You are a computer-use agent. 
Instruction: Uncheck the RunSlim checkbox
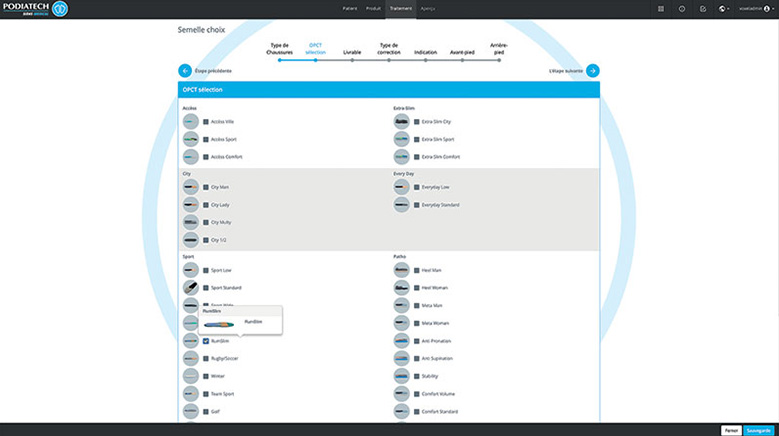(x=206, y=341)
